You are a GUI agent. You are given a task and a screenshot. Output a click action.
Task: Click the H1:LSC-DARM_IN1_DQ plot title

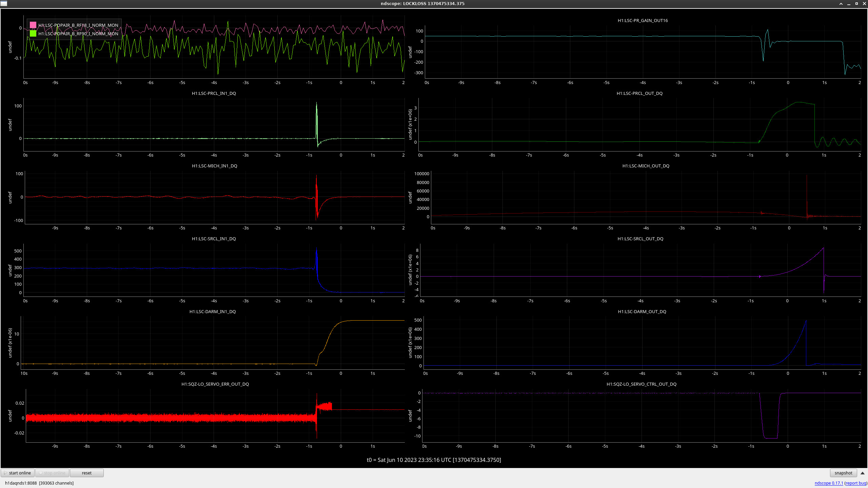[x=213, y=311]
